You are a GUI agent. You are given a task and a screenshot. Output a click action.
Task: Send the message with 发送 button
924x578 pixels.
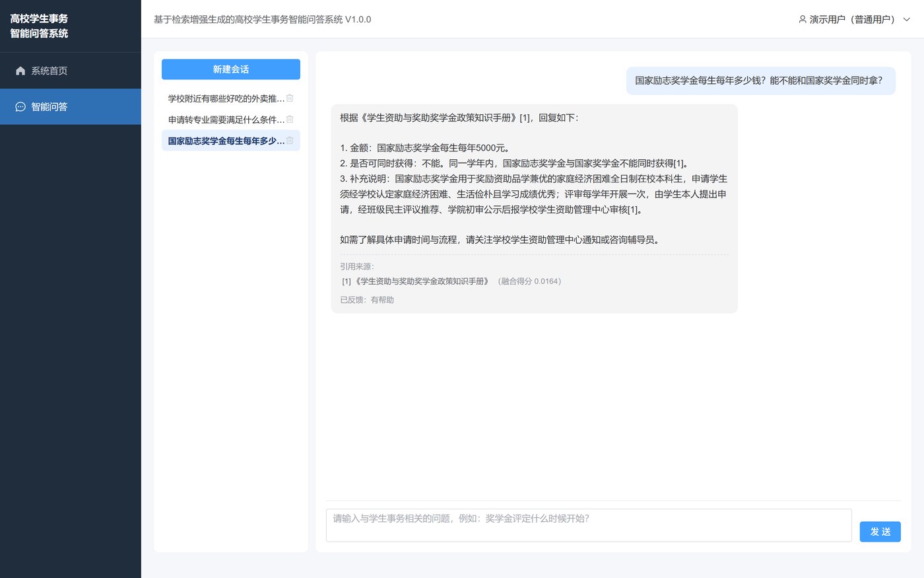880,532
